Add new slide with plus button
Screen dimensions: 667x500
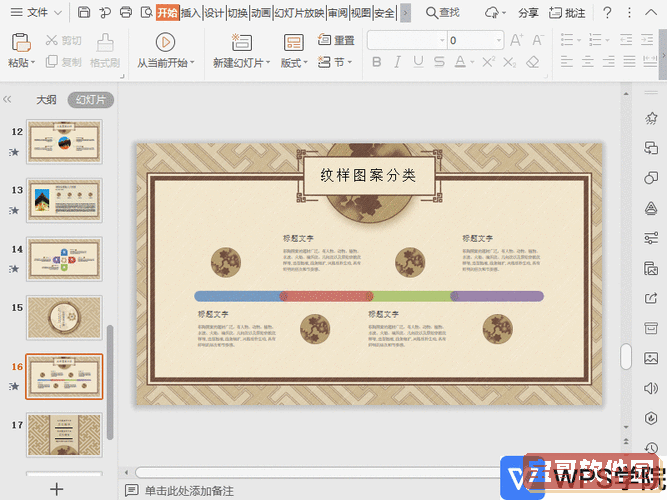(x=57, y=489)
